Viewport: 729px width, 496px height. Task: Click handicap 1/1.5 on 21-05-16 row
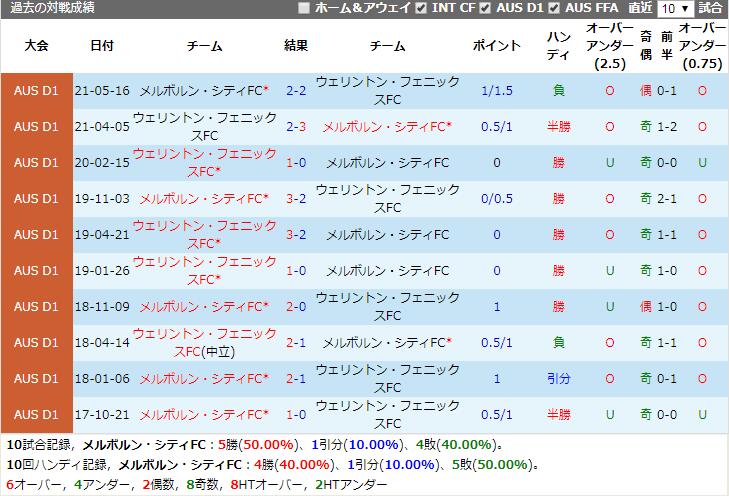coord(497,91)
